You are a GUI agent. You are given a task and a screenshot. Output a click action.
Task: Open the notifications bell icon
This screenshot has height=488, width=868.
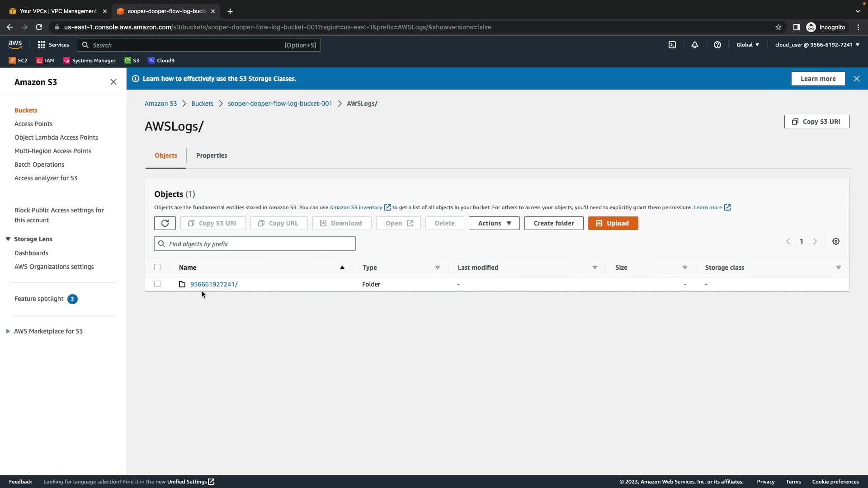click(x=694, y=45)
